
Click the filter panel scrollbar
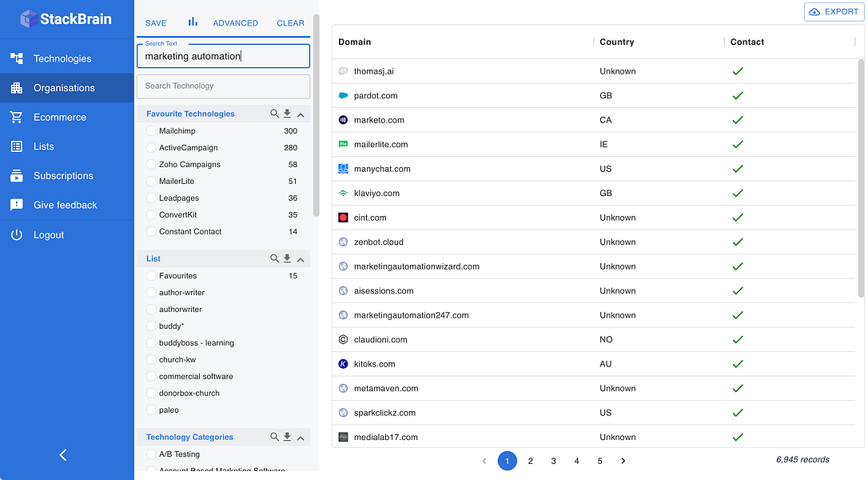pos(316,115)
